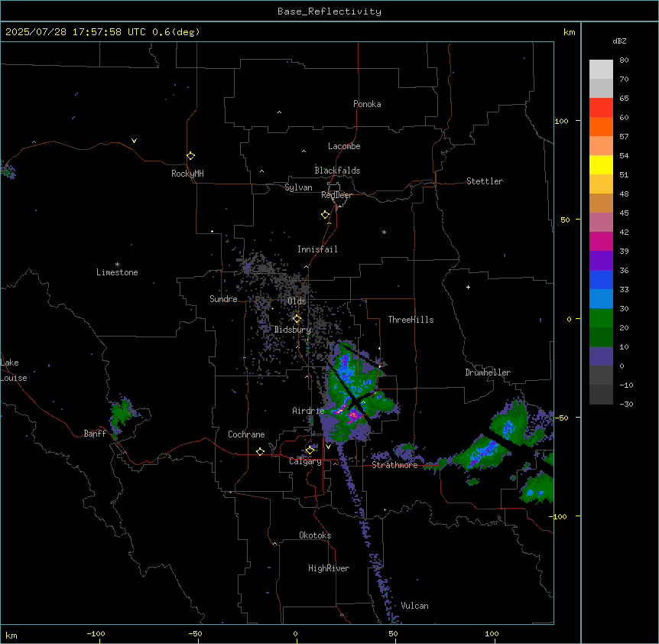Click the Drumheller label

coord(488,372)
